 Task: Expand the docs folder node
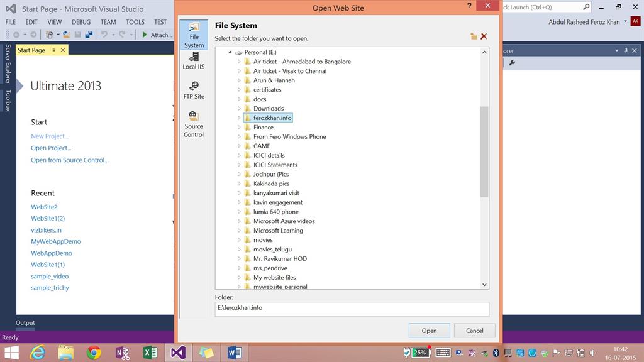click(239, 99)
